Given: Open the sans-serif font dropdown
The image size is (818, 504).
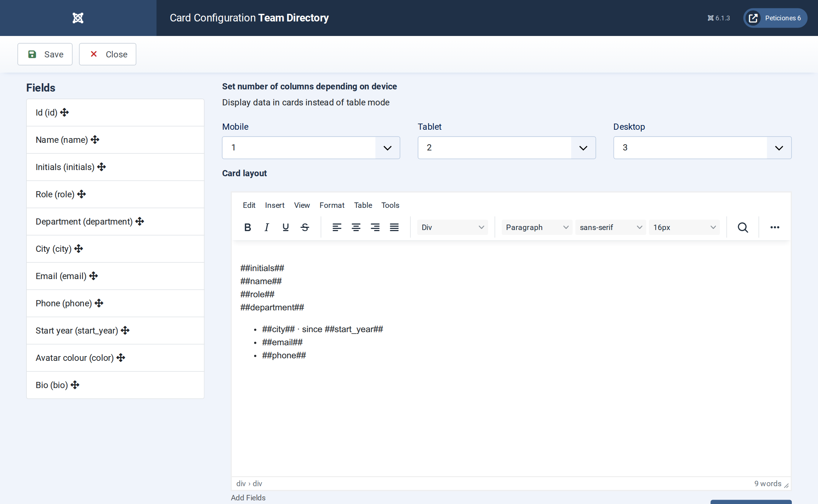Looking at the screenshot, I should 610,227.
